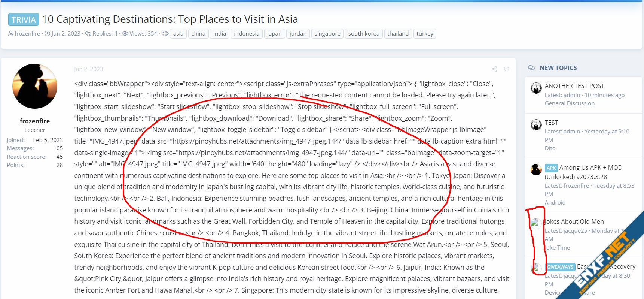The width and height of the screenshot is (644, 299).
Task: Open ANOTHER TEST POST topic
Action: 574,86
